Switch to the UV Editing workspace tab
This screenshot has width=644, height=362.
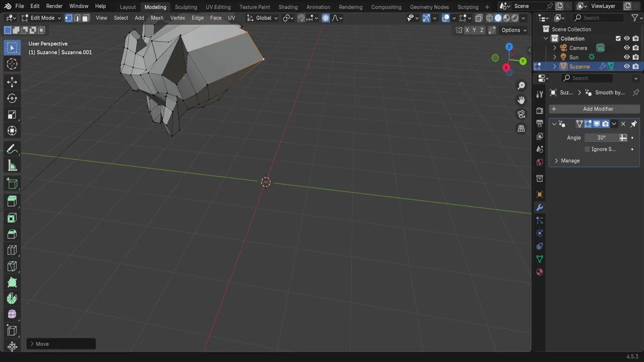pyautogui.click(x=218, y=7)
